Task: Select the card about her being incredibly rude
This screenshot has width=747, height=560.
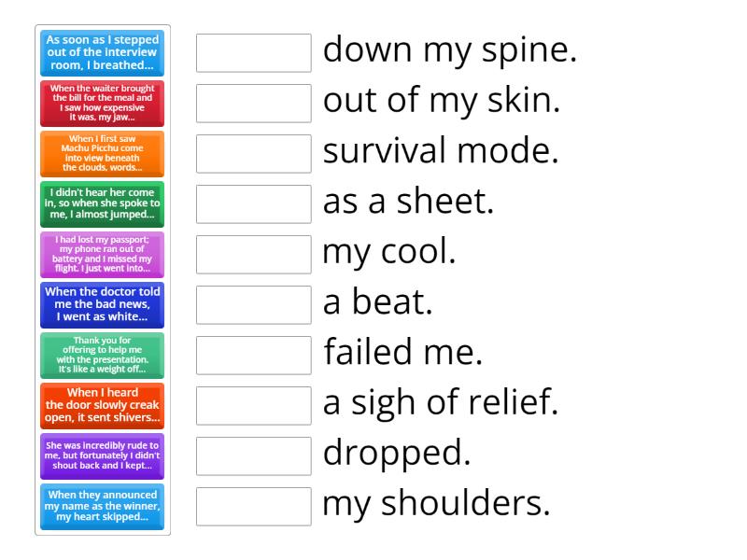Action: point(102,456)
